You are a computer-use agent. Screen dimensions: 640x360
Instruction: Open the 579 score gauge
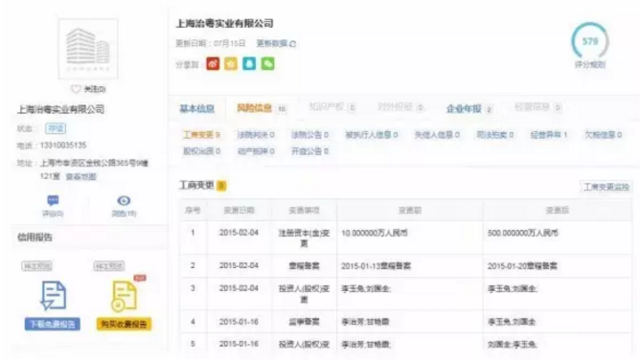point(590,41)
